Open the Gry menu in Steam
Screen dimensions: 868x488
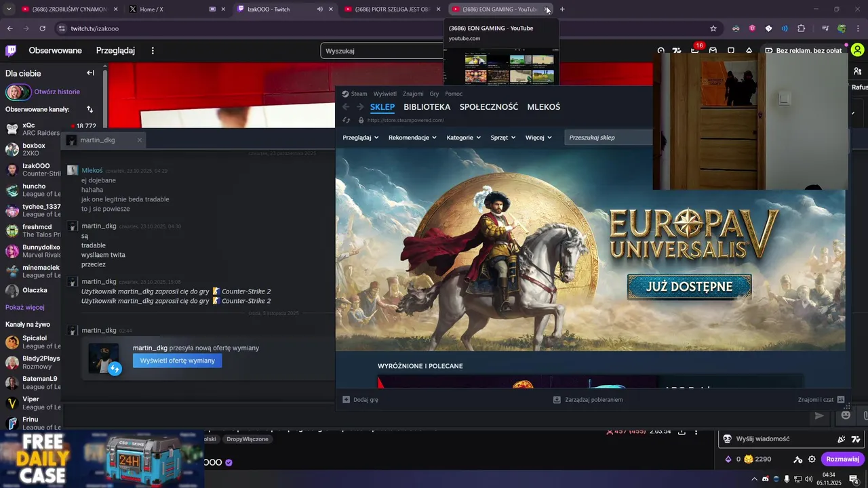[435, 94]
